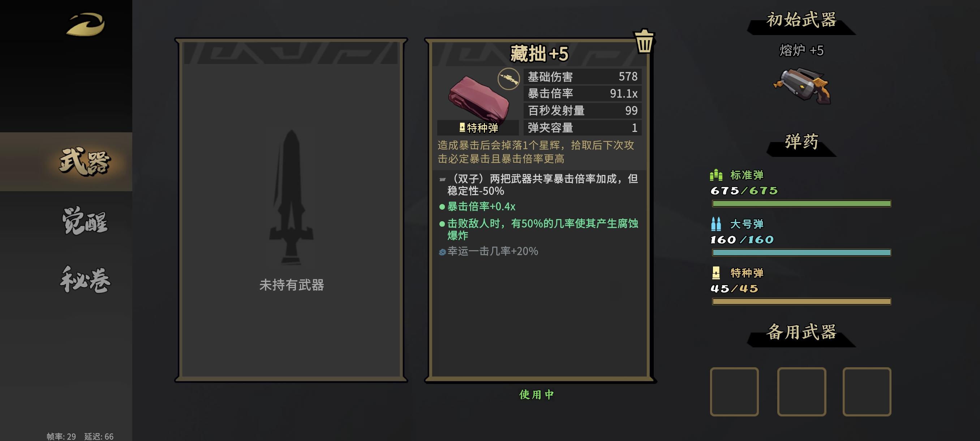Click the 标准弹 green ammo bar
The width and height of the screenshot is (980, 441).
(801, 204)
